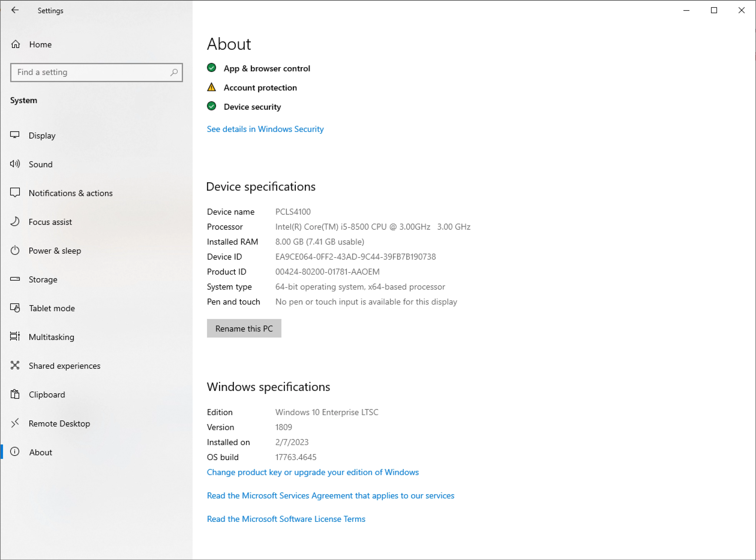Click the Display monitor icon

point(15,135)
